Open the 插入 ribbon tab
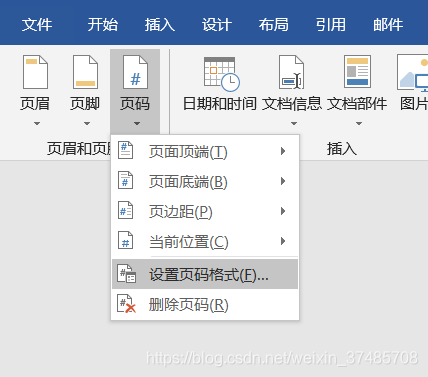 pyautogui.click(x=160, y=25)
